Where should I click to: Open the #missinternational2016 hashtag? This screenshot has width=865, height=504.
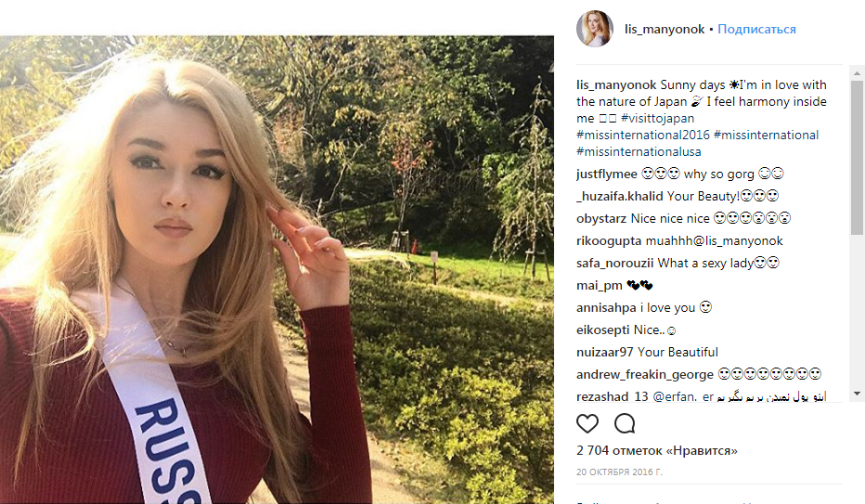(x=642, y=136)
